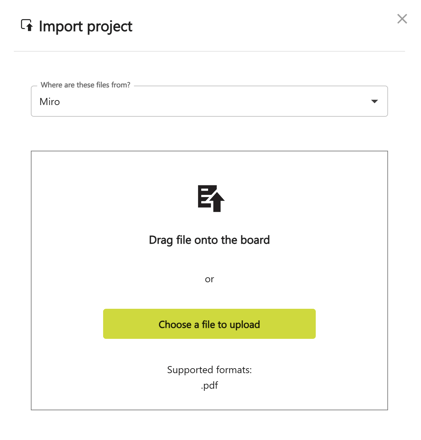Image resolution: width=421 pixels, height=440 pixels.
Task: Click the .pdf format text
Action: [209, 386]
